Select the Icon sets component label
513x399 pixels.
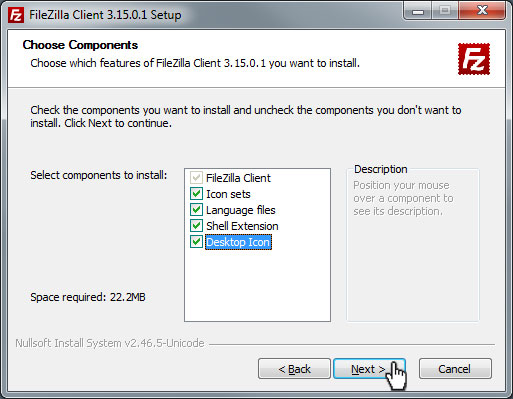tap(228, 194)
